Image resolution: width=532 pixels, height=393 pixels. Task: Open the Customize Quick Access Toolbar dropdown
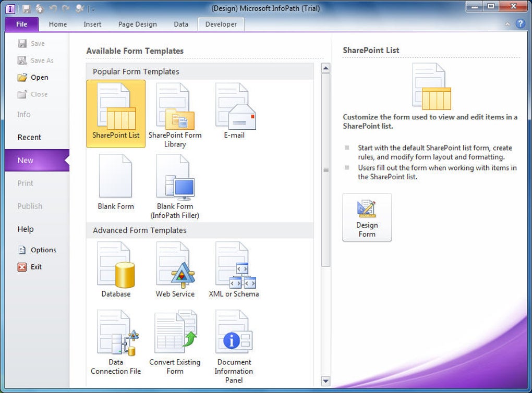[x=93, y=9]
